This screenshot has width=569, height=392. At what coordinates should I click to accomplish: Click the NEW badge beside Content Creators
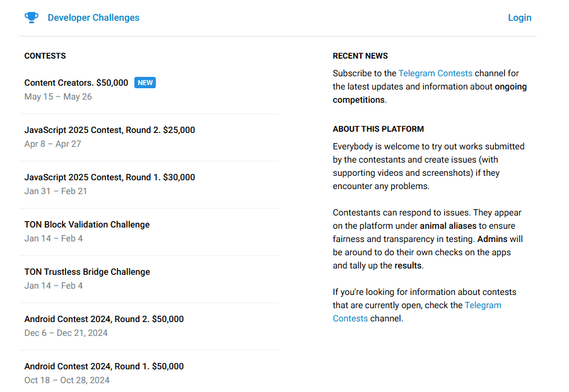pos(145,83)
